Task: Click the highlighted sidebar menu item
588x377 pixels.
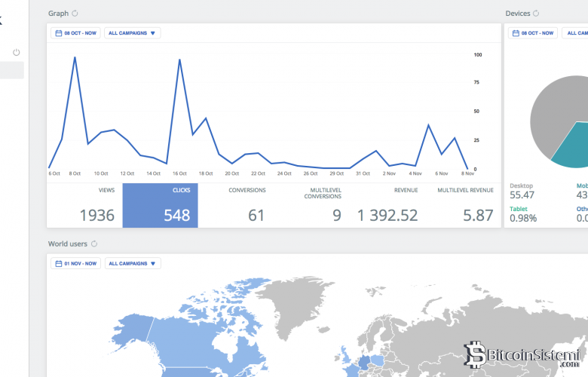Action: [12, 70]
